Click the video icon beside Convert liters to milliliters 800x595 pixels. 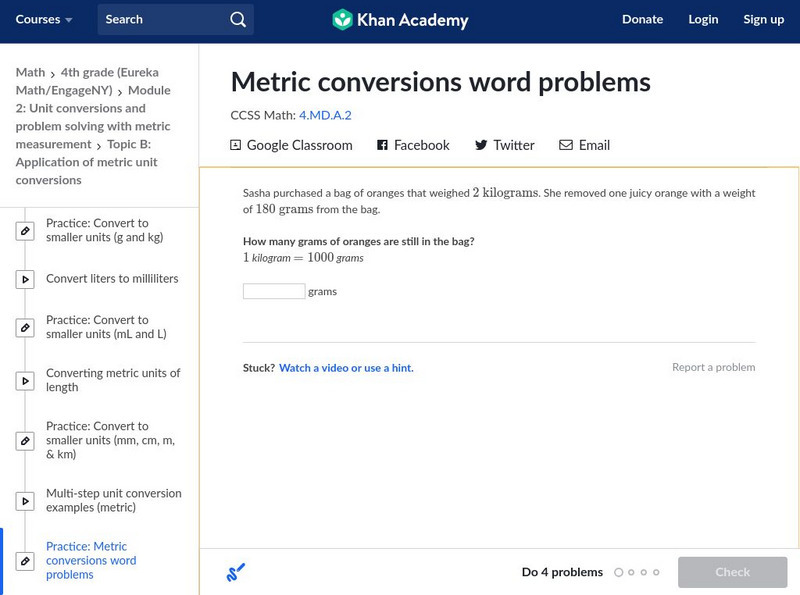coord(25,279)
